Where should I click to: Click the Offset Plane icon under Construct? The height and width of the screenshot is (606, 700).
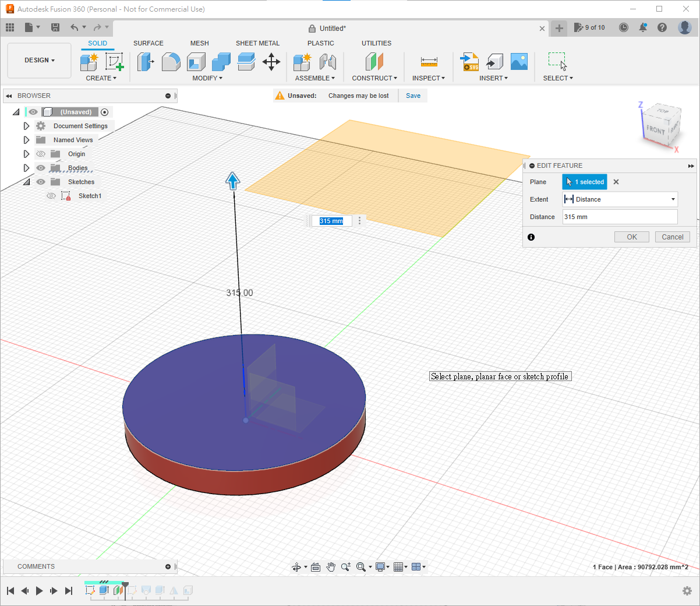point(374,62)
